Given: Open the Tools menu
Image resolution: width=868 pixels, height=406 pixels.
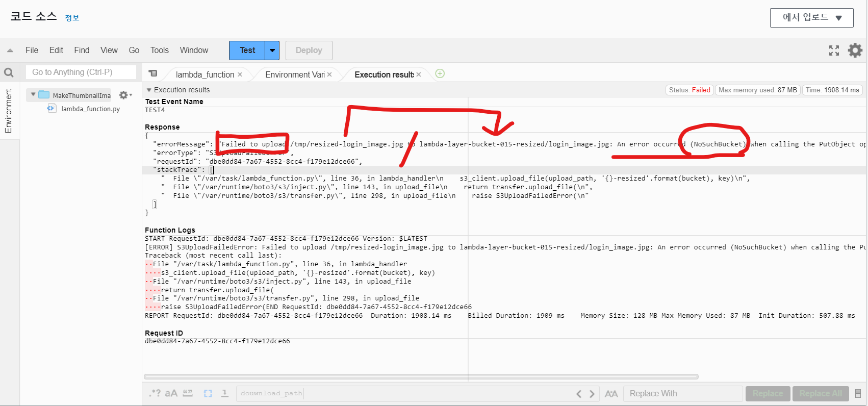Looking at the screenshot, I should coord(159,50).
